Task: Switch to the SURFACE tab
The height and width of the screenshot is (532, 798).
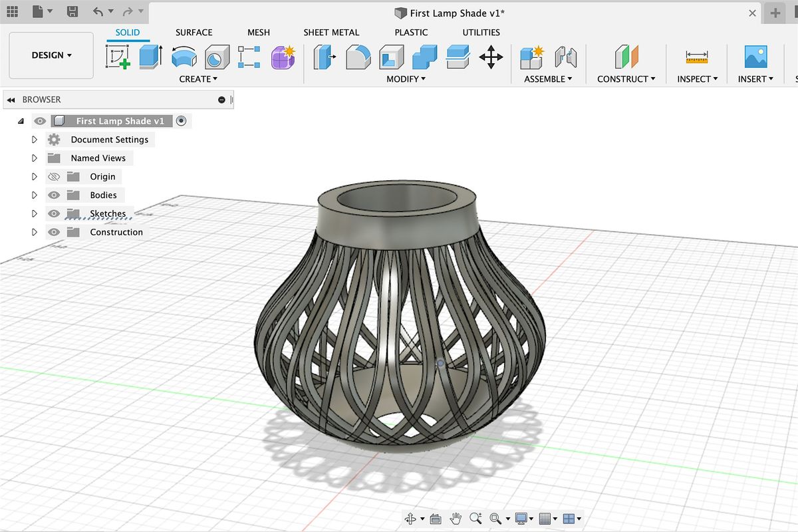Action: pos(194,32)
